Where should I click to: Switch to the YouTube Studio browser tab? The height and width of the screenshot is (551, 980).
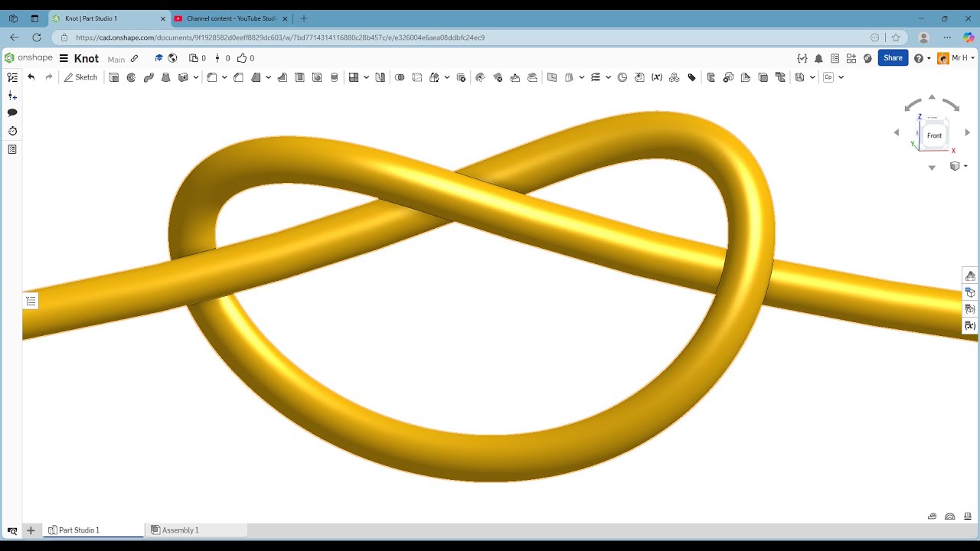coord(231,18)
